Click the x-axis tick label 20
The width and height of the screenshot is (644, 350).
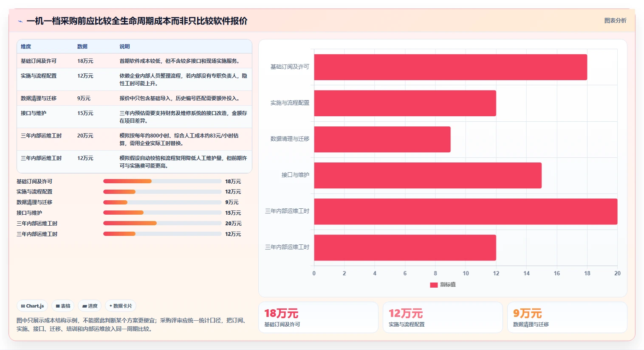(617, 274)
